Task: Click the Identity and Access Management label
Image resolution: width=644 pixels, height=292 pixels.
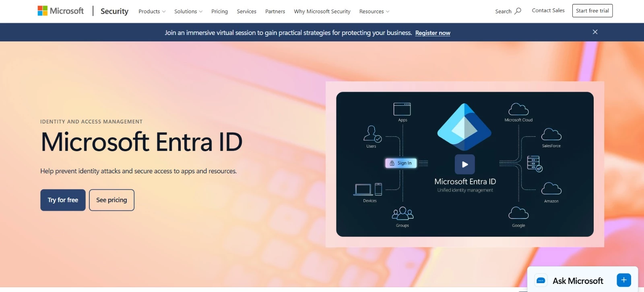Action: point(91,121)
